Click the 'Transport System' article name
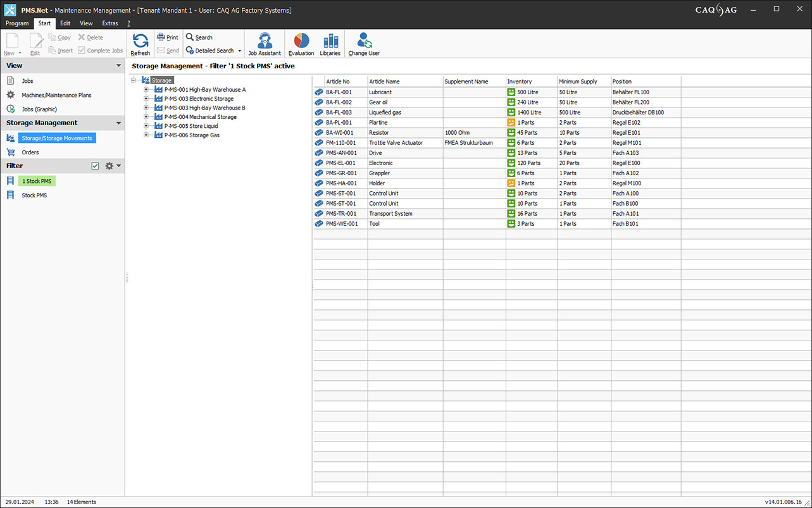The image size is (812, 508). (x=390, y=213)
